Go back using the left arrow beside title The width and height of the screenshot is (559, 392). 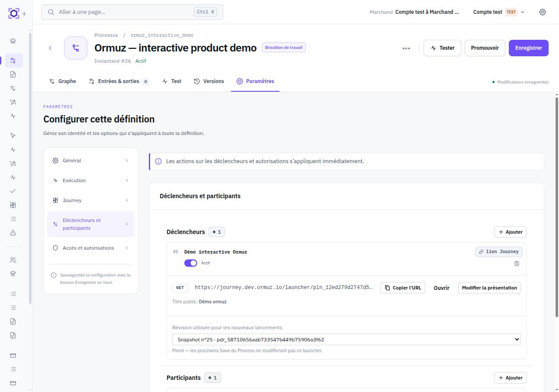click(50, 48)
